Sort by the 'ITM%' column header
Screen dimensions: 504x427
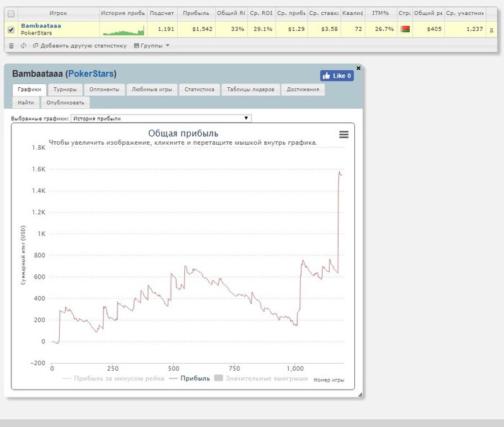tap(381, 13)
